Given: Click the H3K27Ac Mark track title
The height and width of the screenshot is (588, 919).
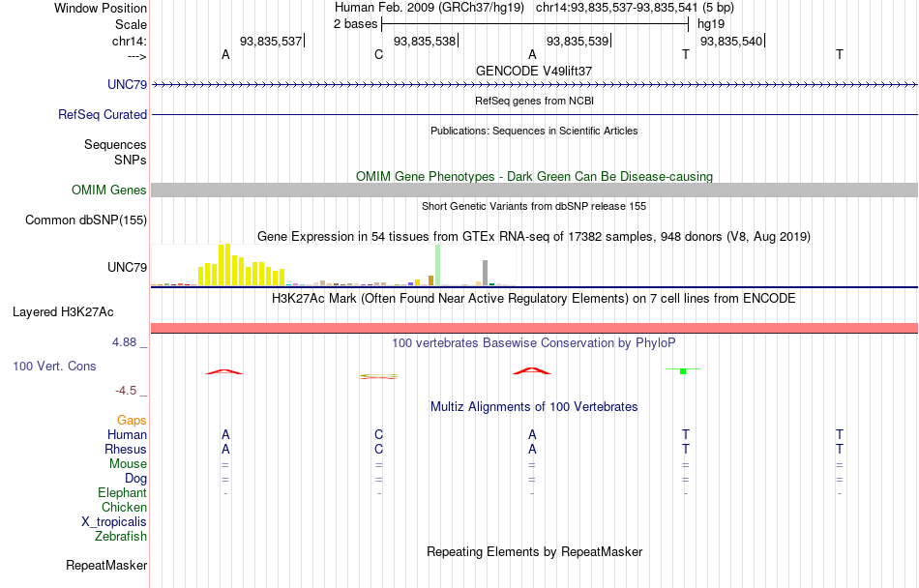Looking at the screenshot, I should pos(533,299).
